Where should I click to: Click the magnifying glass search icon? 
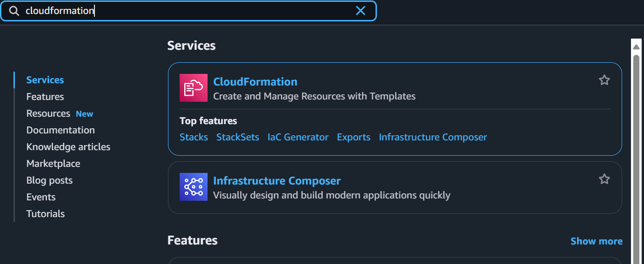(14, 11)
